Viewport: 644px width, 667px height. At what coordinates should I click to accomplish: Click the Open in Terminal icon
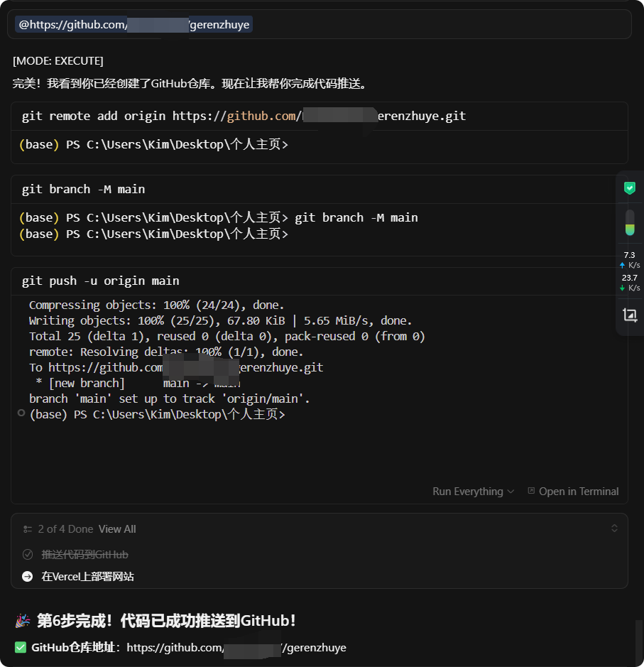click(531, 491)
